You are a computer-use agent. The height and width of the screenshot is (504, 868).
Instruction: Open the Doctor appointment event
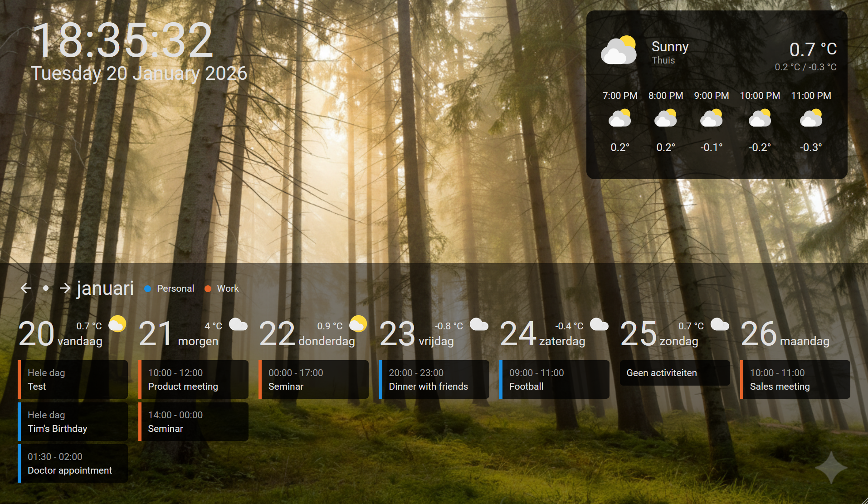(x=73, y=464)
